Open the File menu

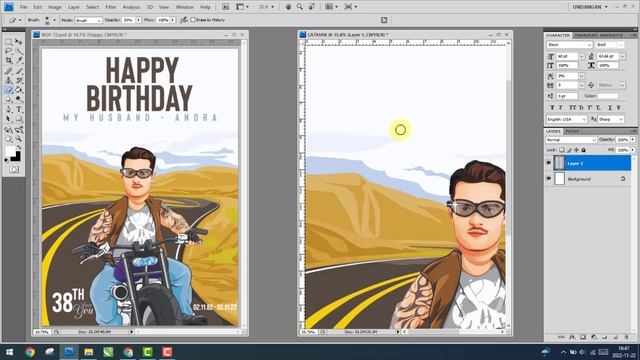(x=24, y=7)
